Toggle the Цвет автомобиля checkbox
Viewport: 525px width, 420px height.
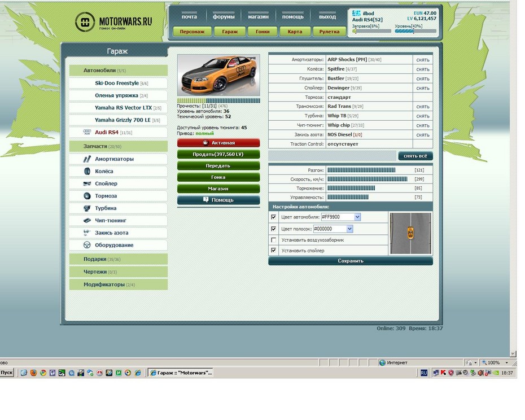(274, 217)
